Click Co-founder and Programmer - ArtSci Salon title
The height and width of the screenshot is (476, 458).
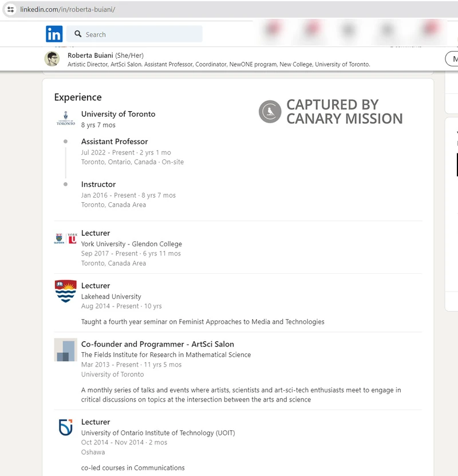[x=157, y=344]
